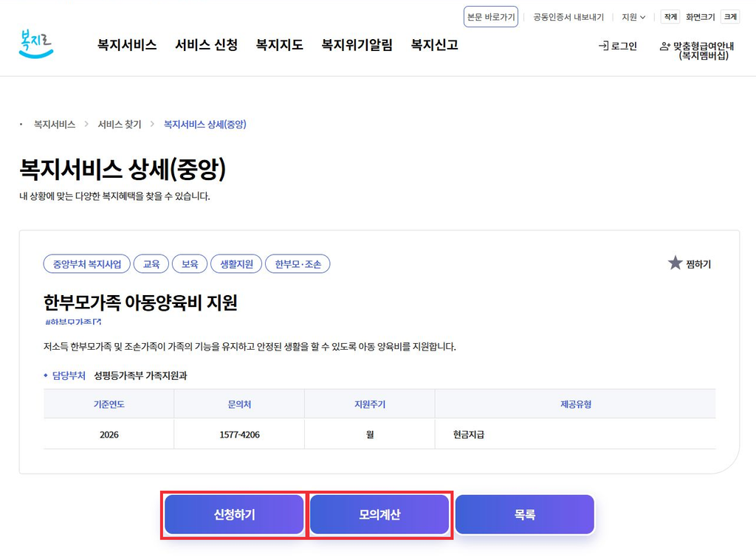Click 복지서비스 상세(중앙) breadcrumb

click(205, 125)
